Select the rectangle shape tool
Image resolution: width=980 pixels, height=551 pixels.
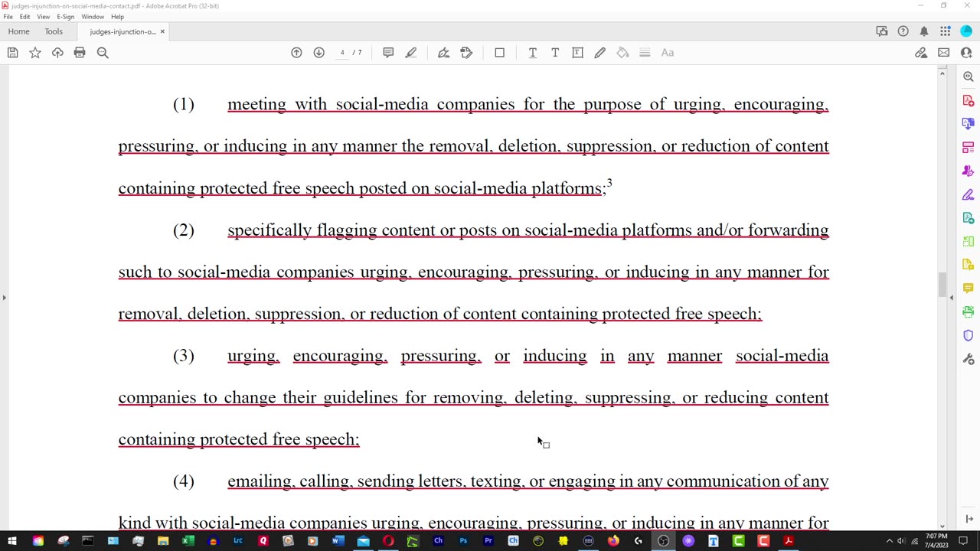point(500,53)
